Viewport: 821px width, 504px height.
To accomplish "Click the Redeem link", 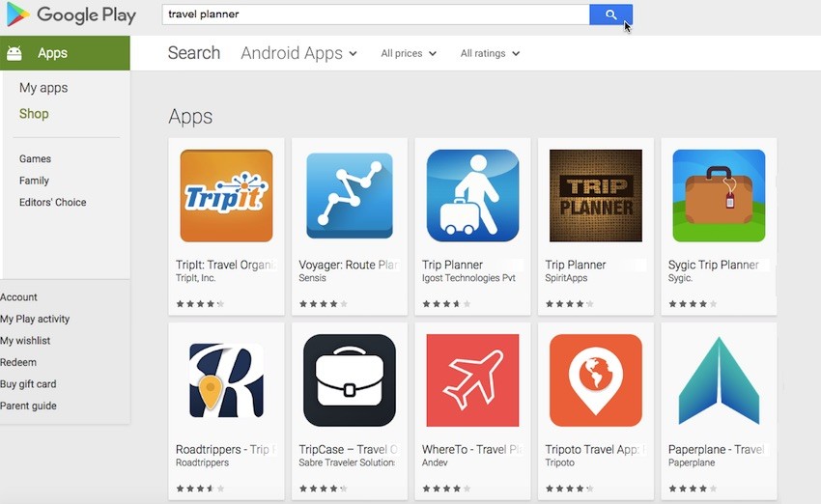I will pyautogui.click(x=18, y=362).
